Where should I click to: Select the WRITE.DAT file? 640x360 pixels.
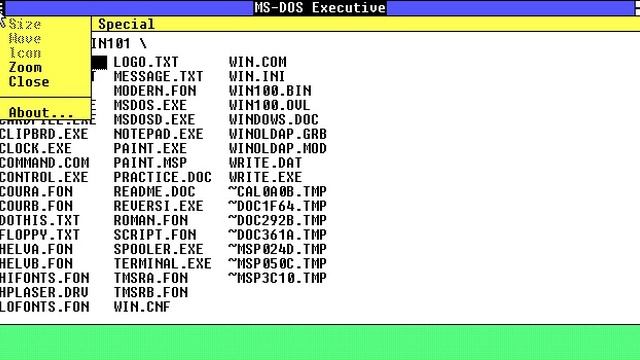[x=265, y=162]
